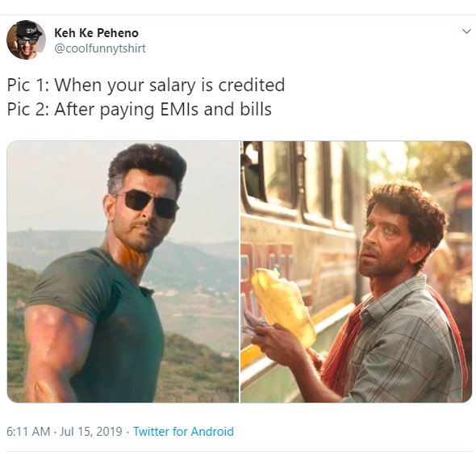Visit the @coolfunnytshirt handle
This screenshot has height=464, width=476.
click(x=100, y=48)
